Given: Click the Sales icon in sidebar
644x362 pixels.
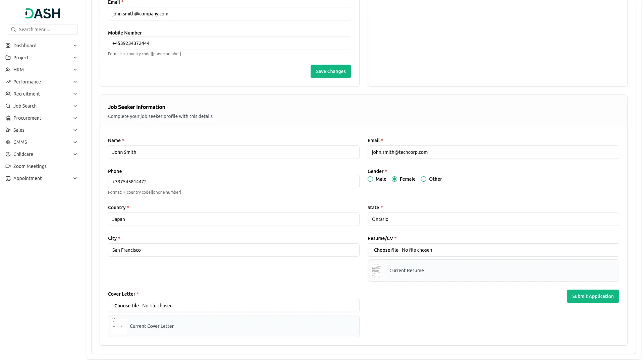Looking at the screenshot, I should click(x=8, y=130).
